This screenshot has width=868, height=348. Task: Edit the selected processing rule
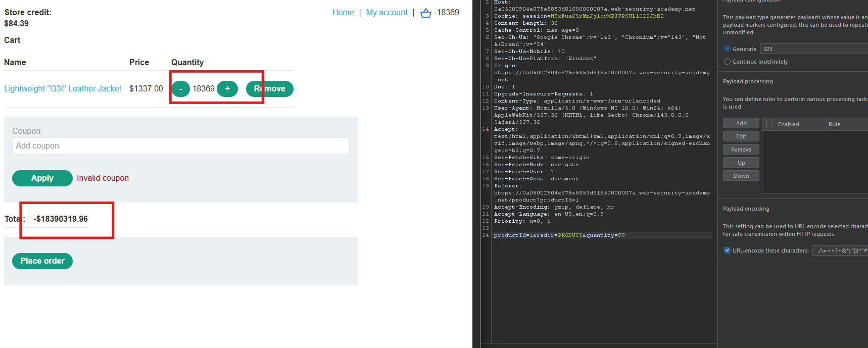pyautogui.click(x=741, y=136)
